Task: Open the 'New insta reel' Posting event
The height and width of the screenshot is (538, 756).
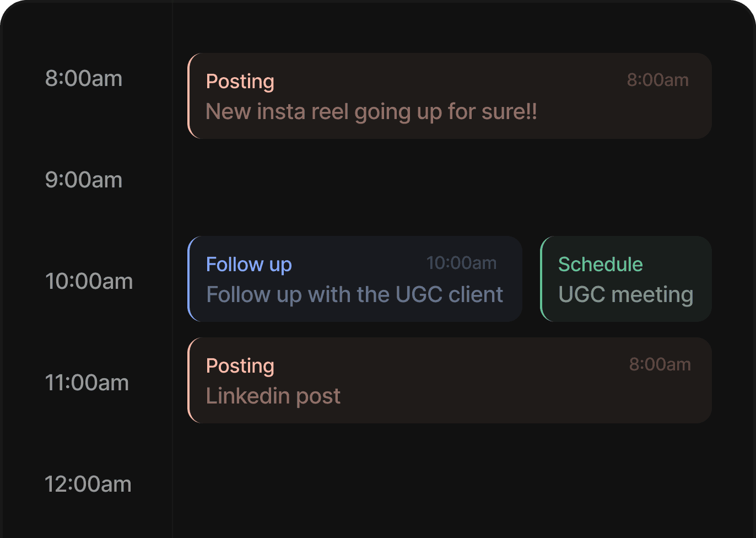Action: [x=450, y=95]
